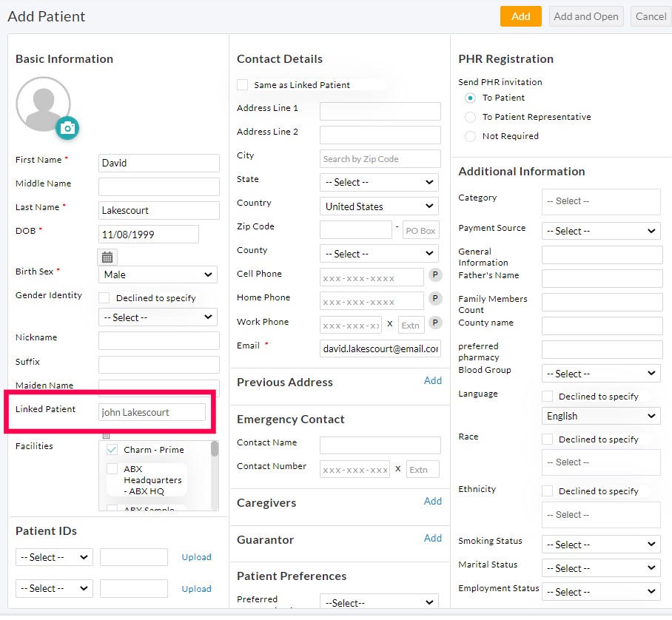Open the calendar icon below DOB field

[x=107, y=257]
